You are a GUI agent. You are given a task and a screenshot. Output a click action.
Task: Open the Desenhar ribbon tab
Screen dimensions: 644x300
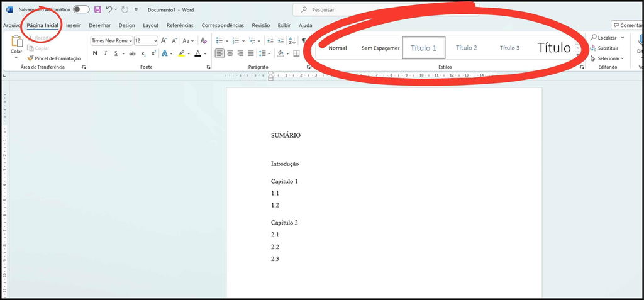(x=99, y=26)
